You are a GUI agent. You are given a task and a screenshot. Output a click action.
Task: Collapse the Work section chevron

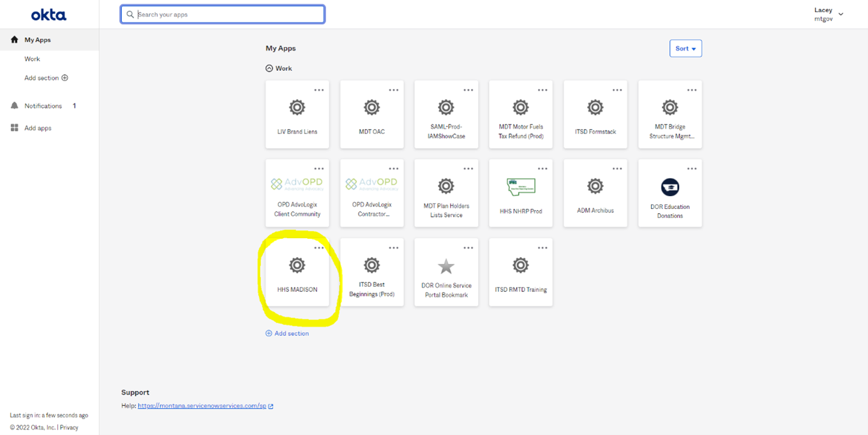point(269,68)
